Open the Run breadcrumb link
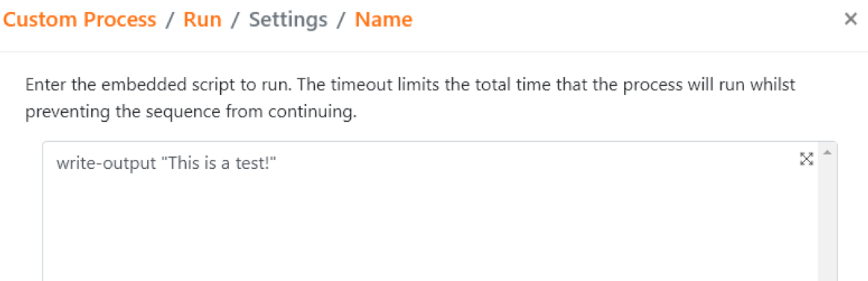The height and width of the screenshot is (281, 868). coord(202,20)
